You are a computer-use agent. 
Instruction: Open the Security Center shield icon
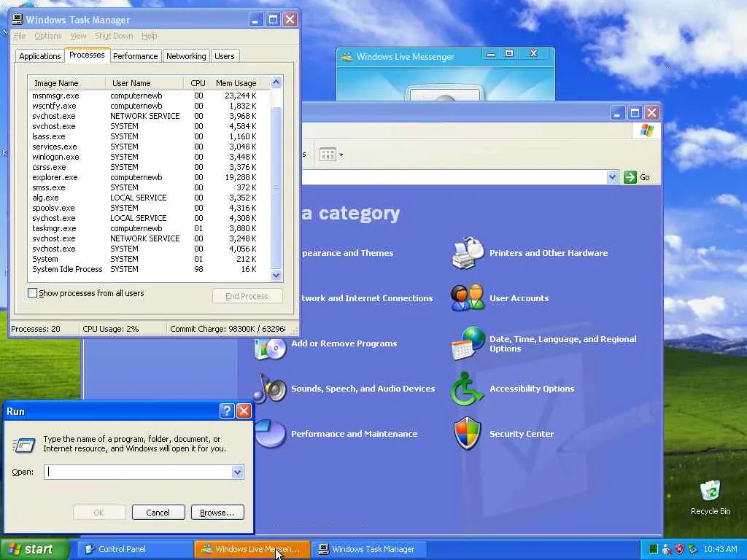tap(468, 433)
